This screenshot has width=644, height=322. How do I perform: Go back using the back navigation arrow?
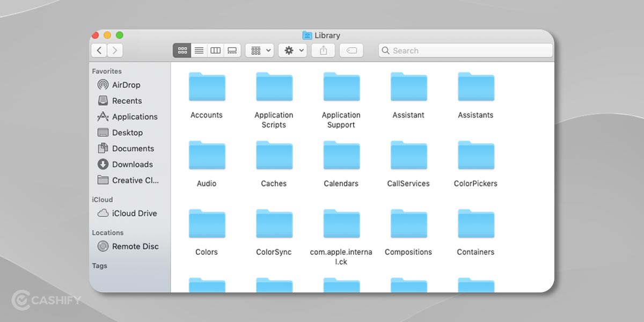(99, 50)
